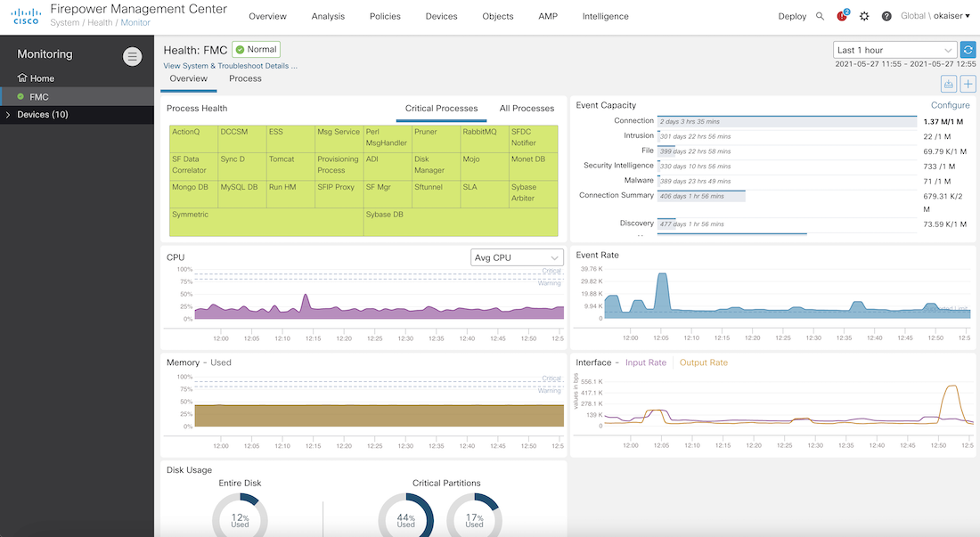Open the red notifications alert icon
This screenshot has height=537, width=980.
point(843,16)
